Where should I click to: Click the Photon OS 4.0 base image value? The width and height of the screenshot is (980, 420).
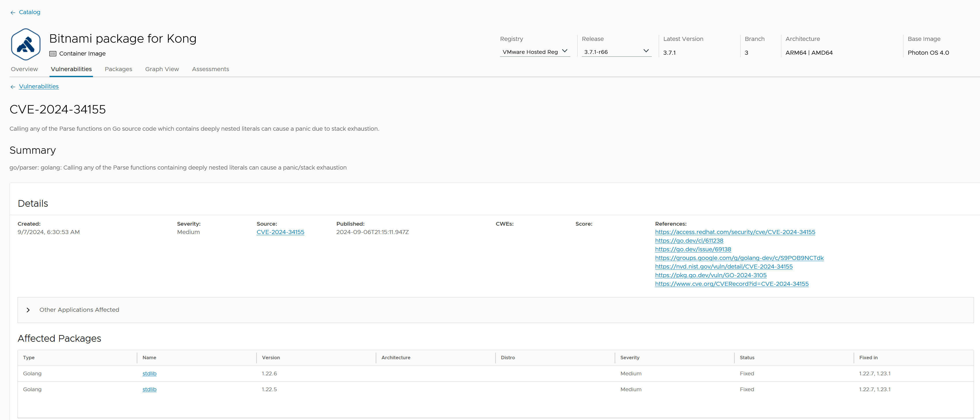(x=928, y=53)
